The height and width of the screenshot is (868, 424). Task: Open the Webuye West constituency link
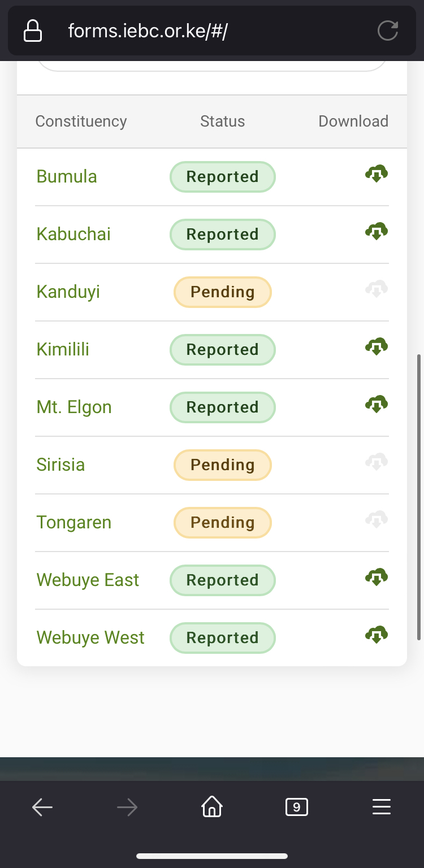tap(90, 637)
